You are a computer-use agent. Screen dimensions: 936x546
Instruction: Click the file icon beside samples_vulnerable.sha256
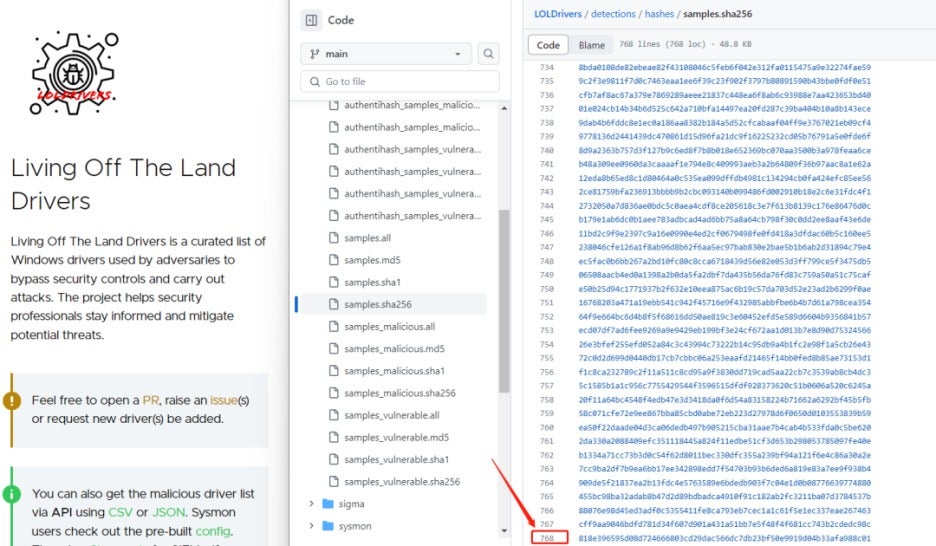point(334,482)
